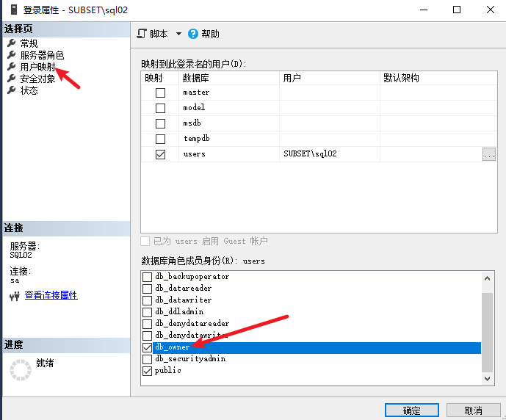Open the 查看连接属性 link
This screenshot has height=420, width=506.
tap(51, 295)
